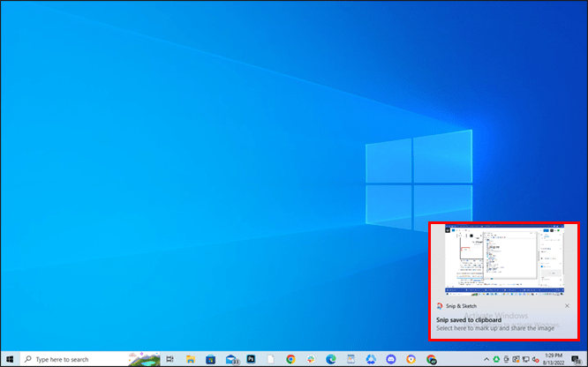Open the Windows Start menu

10,359
